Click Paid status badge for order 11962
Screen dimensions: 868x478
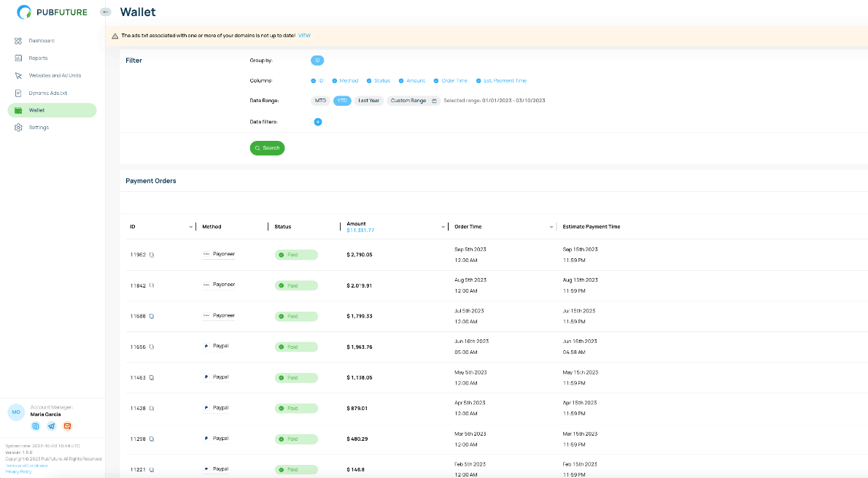296,255
